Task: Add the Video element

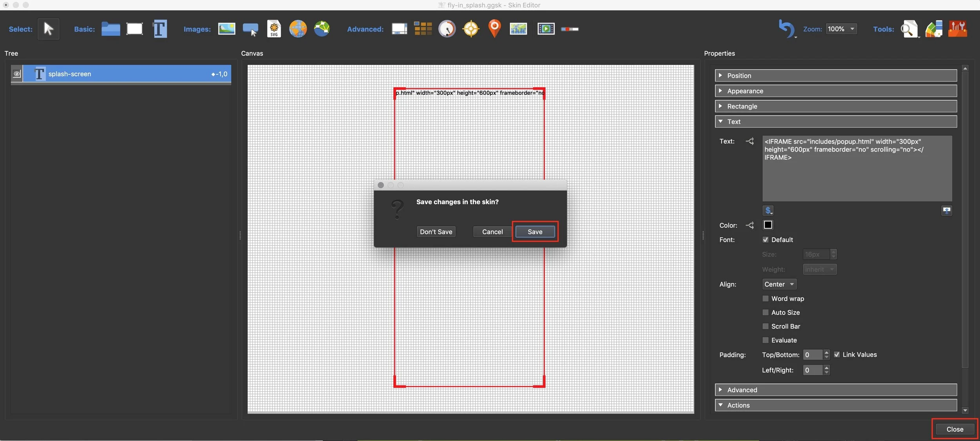Action: coord(546,29)
